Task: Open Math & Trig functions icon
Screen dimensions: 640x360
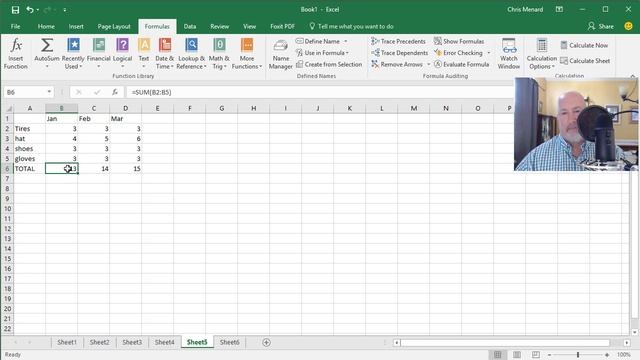Action: click(219, 45)
